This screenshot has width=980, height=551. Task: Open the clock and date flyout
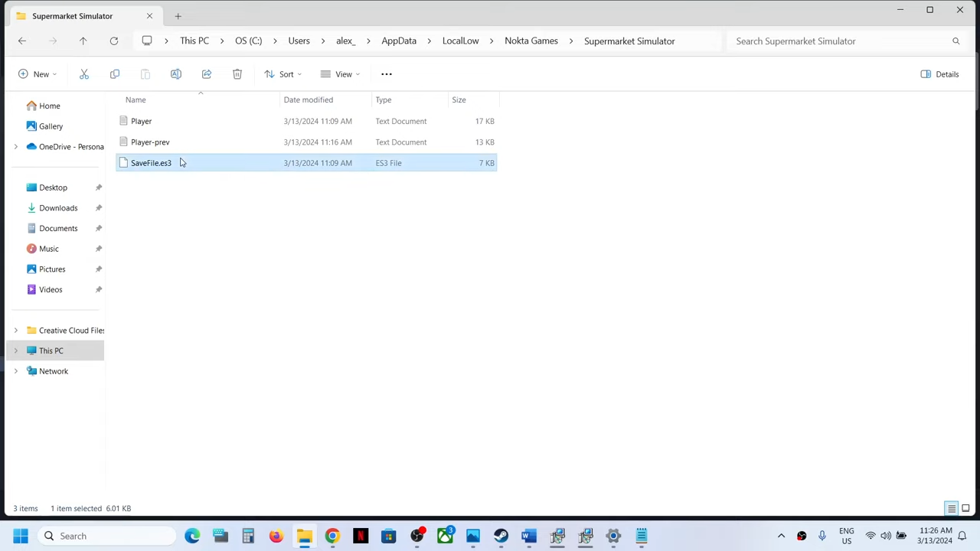[x=934, y=536]
